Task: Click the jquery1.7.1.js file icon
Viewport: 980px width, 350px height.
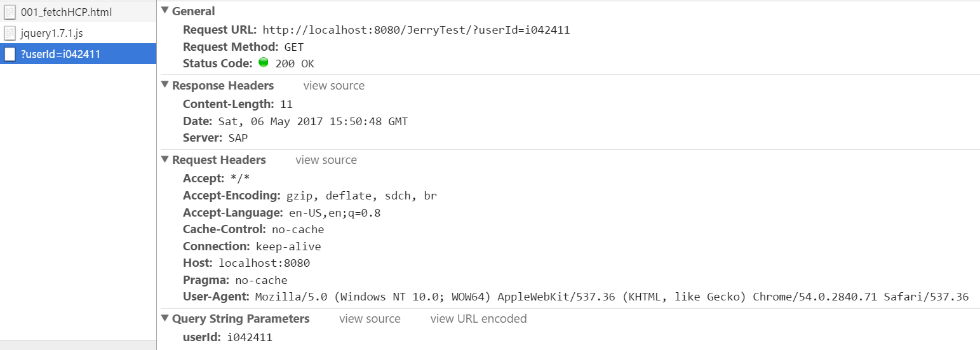Action: pos(10,33)
